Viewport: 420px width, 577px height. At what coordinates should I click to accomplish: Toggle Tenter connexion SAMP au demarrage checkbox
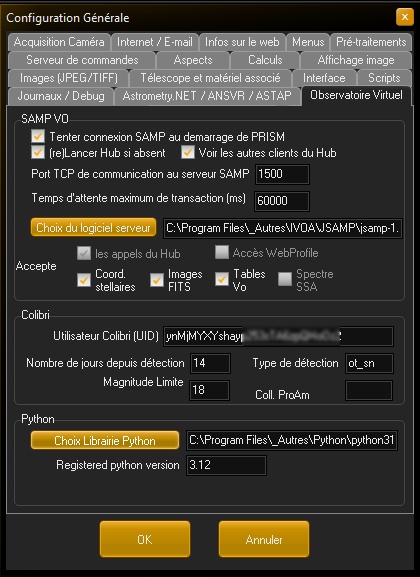(38, 136)
